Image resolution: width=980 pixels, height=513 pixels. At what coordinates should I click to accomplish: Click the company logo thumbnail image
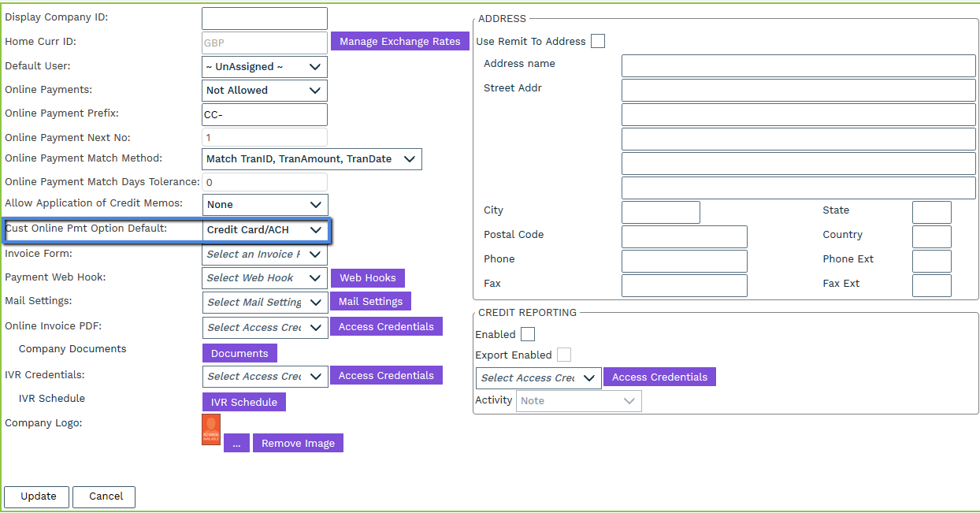pyautogui.click(x=211, y=429)
